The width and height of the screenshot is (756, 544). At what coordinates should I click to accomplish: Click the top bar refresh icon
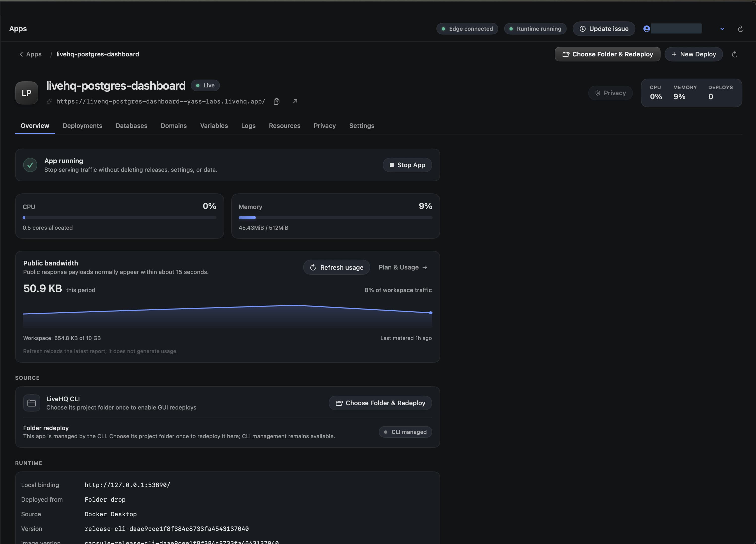coord(740,29)
